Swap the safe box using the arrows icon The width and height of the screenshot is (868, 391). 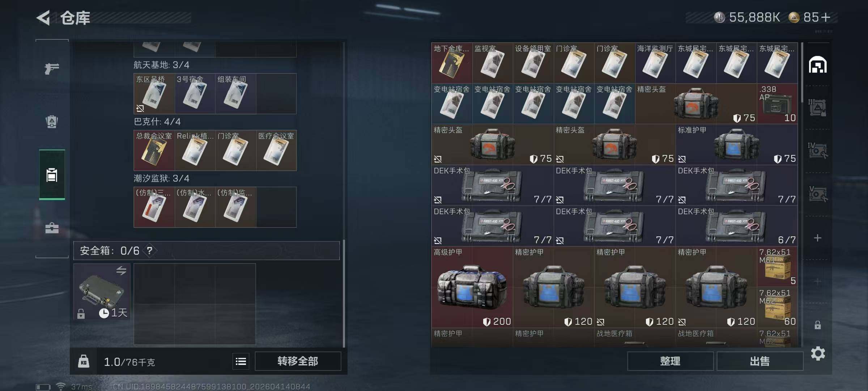121,270
